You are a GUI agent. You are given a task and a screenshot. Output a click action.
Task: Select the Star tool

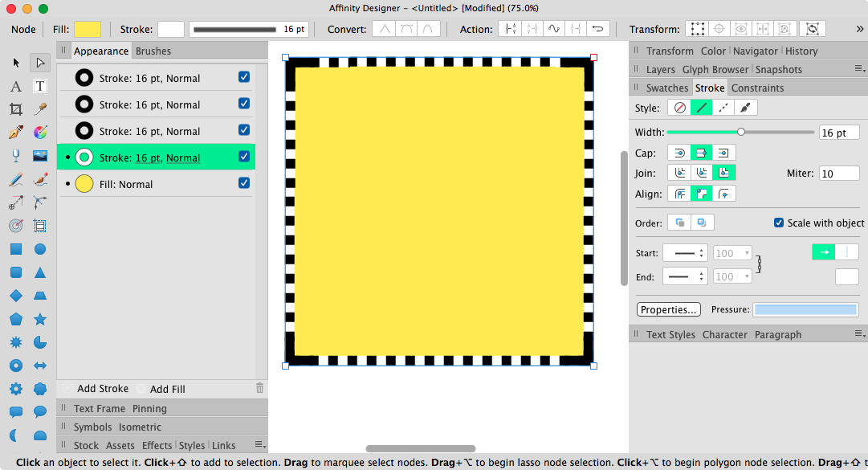pos(40,319)
